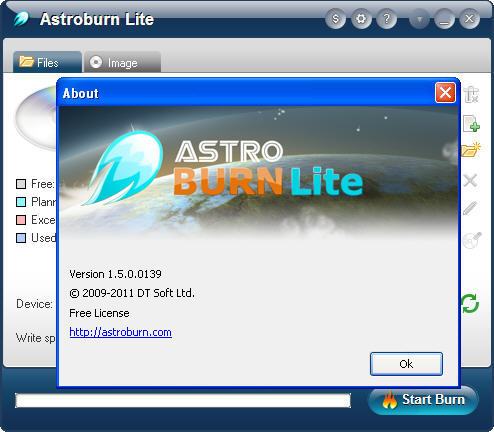The width and height of the screenshot is (494, 432).
Task: Click the new folder icon
Action: [471, 150]
